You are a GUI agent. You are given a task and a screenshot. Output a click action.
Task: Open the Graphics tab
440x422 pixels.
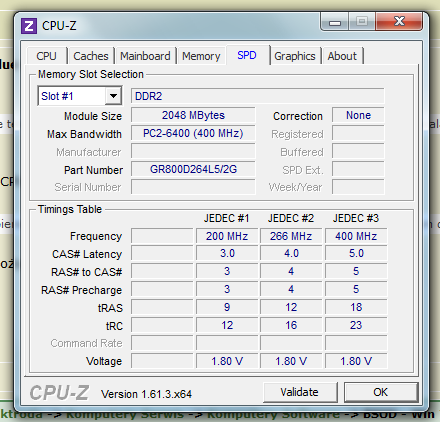295,56
